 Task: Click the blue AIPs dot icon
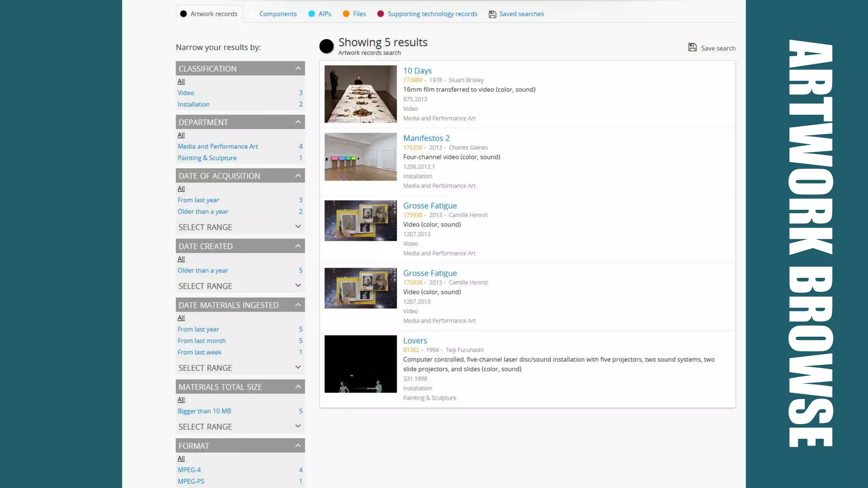(312, 14)
